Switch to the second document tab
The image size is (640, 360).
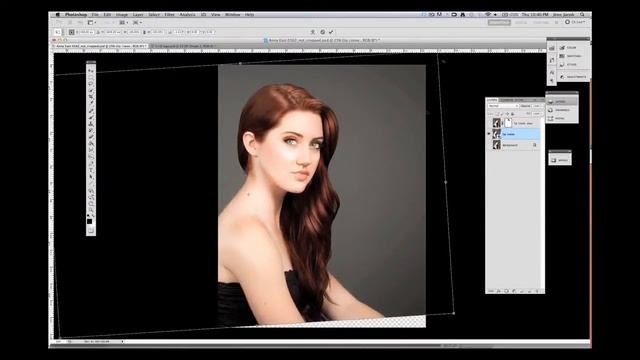tap(182, 46)
